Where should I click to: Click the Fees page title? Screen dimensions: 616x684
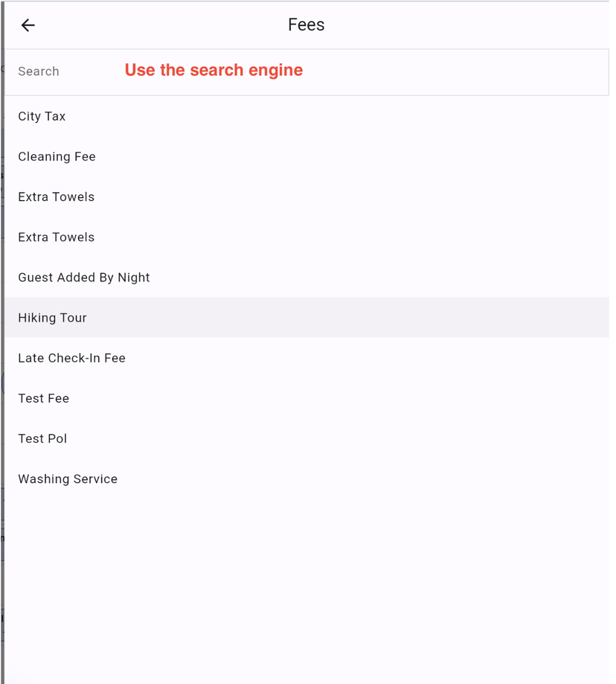(x=306, y=25)
